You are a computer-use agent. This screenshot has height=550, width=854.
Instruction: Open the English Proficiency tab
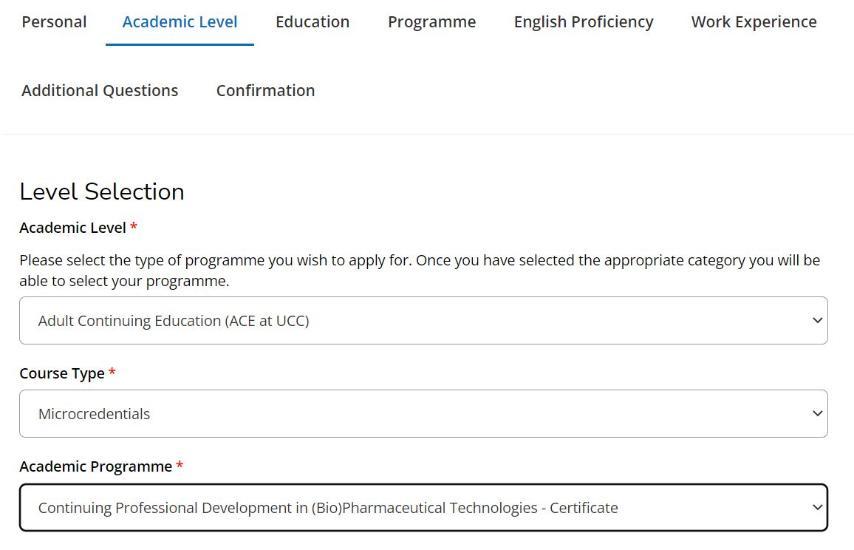coord(583,22)
